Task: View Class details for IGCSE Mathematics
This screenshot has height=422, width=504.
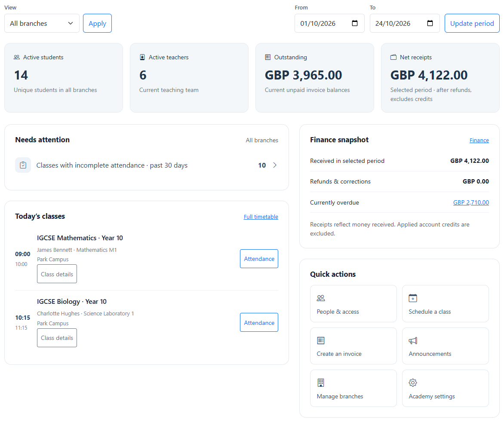Action: (x=57, y=274)
